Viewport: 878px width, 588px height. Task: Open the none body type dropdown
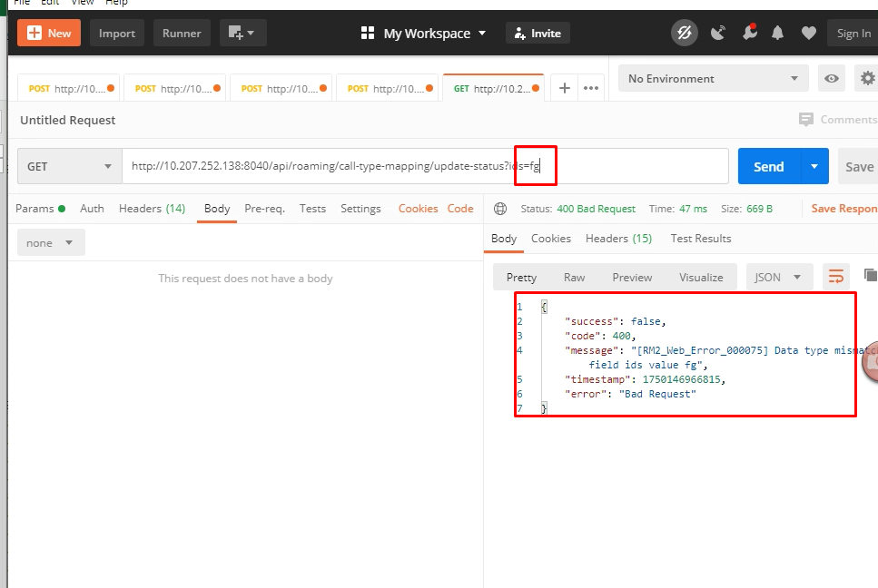tap(51, 243)
